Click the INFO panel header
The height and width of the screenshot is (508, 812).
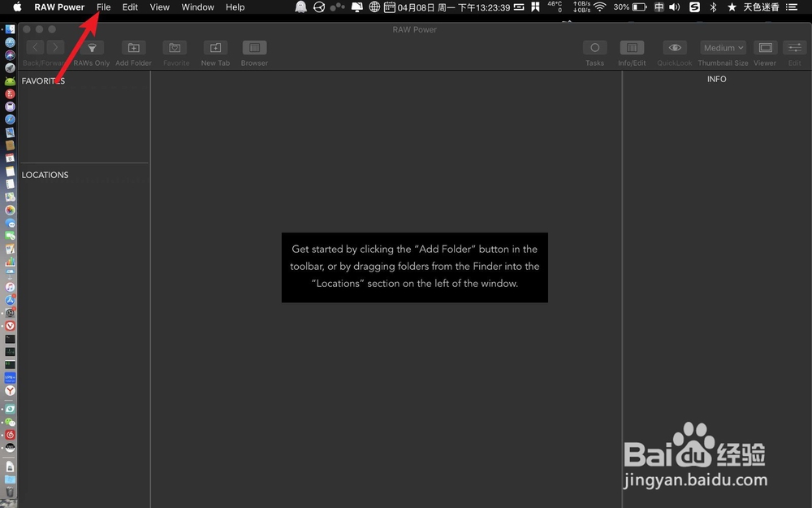click(717, 79)
